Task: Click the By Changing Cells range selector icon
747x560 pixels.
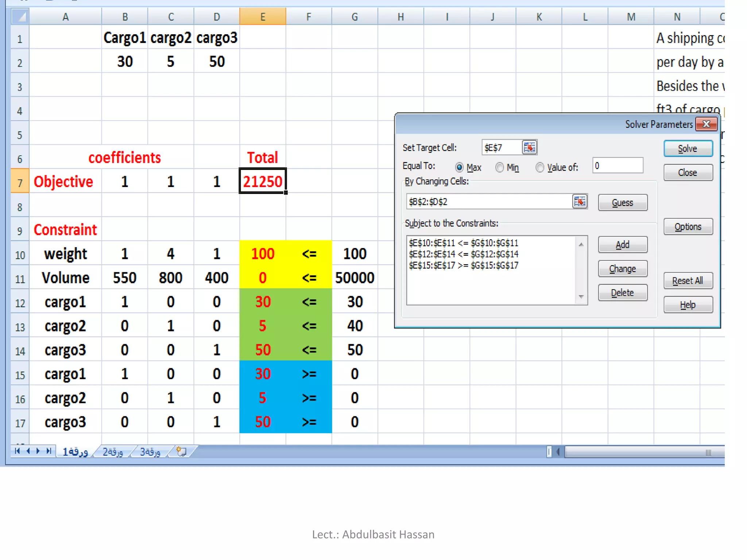Action: 580,201
